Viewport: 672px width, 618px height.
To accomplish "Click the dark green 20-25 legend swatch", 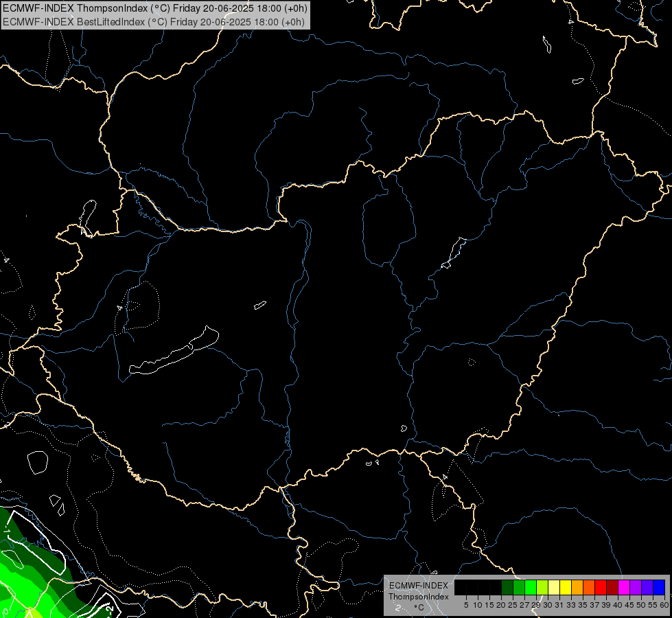I will (507, 587).
